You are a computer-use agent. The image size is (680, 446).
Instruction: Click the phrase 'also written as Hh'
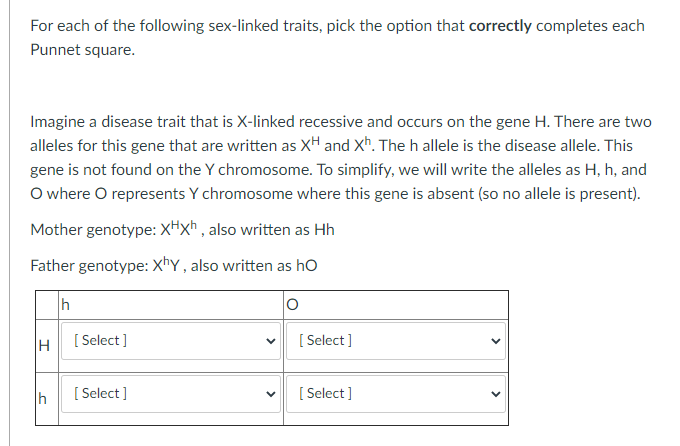click(x=271, y=230)
